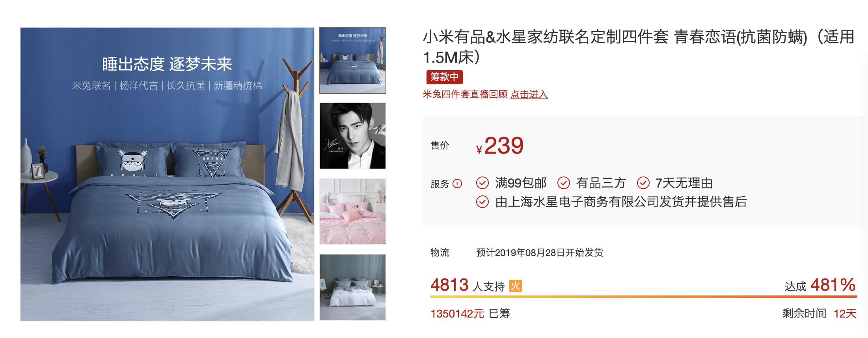
Task: Select the white and grey bedding thumbnail
Action: (353, 287)
